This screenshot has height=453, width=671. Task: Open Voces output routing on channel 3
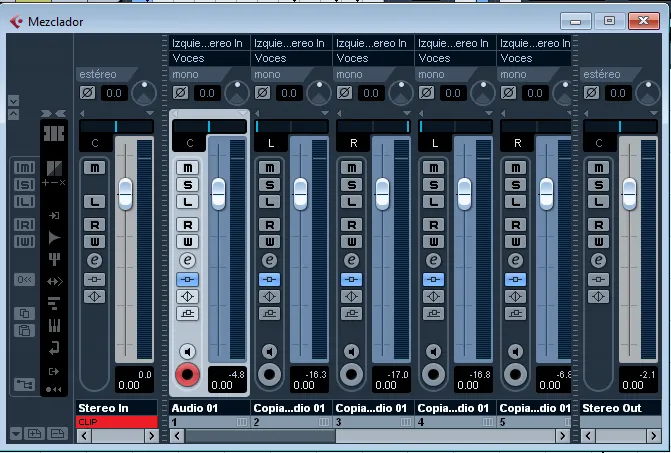pyautogui.click(x=373, y=58)
